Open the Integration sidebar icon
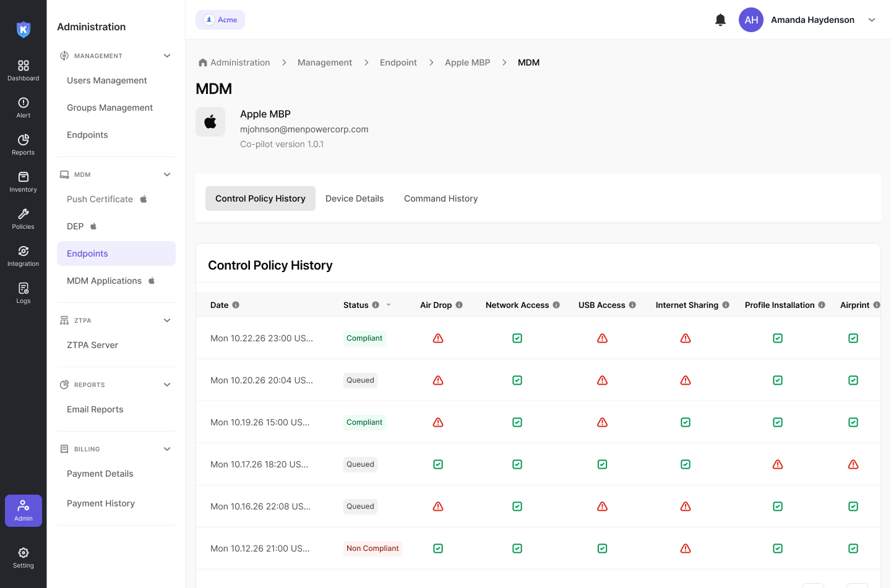 [x=24, y=255]
